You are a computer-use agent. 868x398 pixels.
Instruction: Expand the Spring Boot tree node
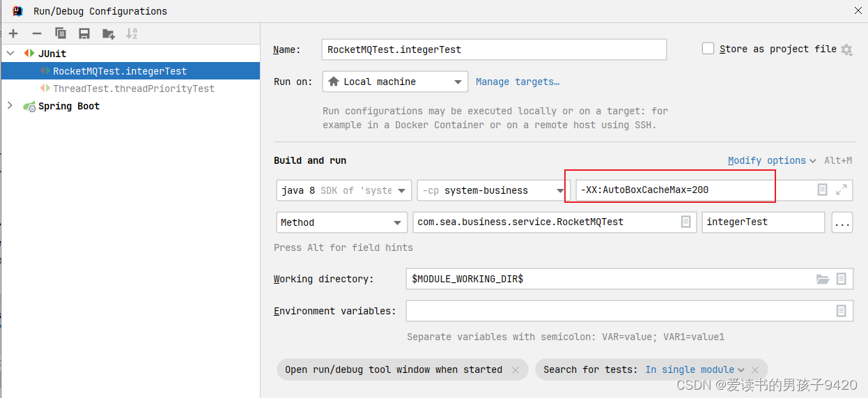10,106
